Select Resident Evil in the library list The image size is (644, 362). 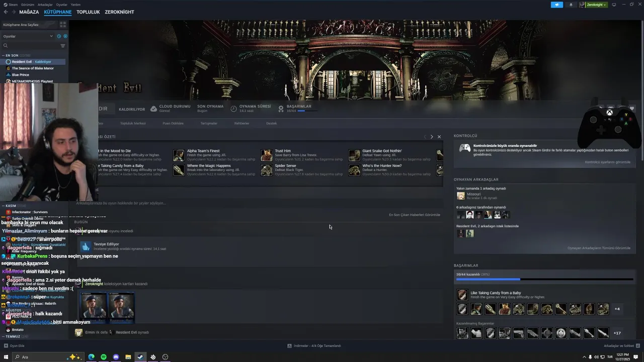34,62
